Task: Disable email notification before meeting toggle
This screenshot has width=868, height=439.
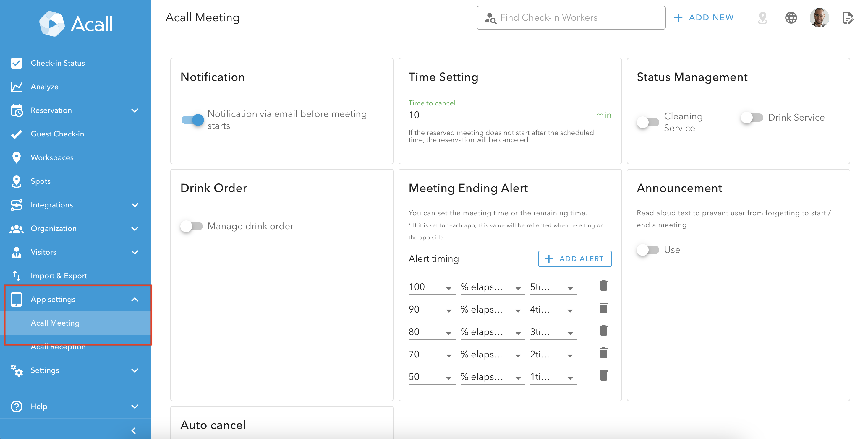Action: [192, 120]
